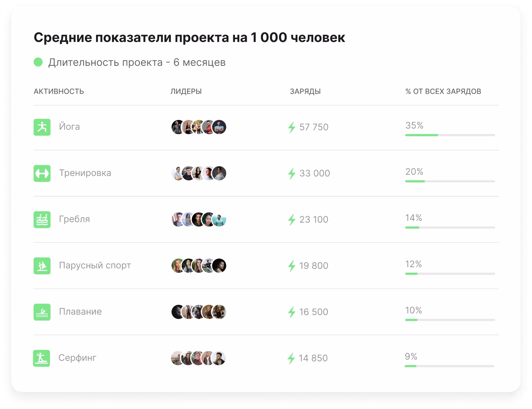Open the Йога activity name
The height and width of the screenshot is (409, 532).
(x=69, y=127)
